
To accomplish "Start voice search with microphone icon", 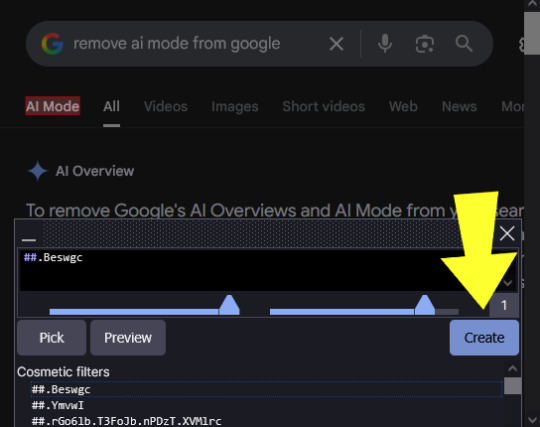I will (x=385, y=44).
